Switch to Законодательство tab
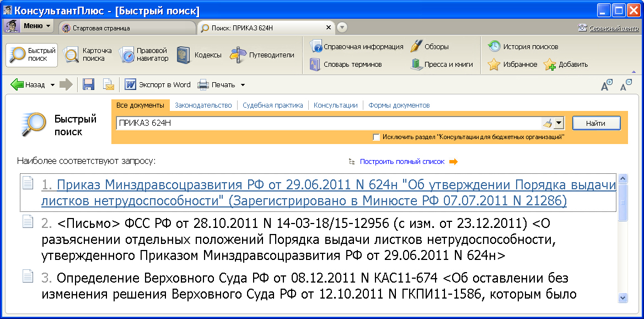This screenshot has height=319, width=644. pos(203,105)
